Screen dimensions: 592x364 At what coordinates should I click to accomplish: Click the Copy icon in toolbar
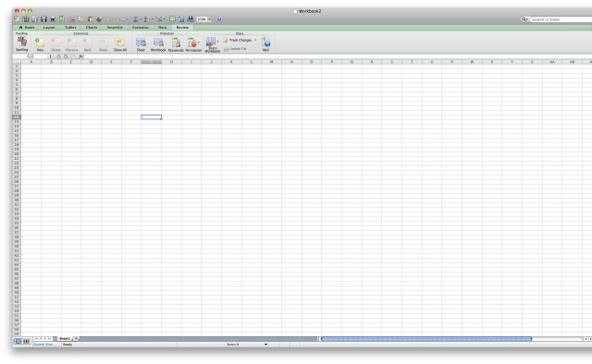[80, 19]
